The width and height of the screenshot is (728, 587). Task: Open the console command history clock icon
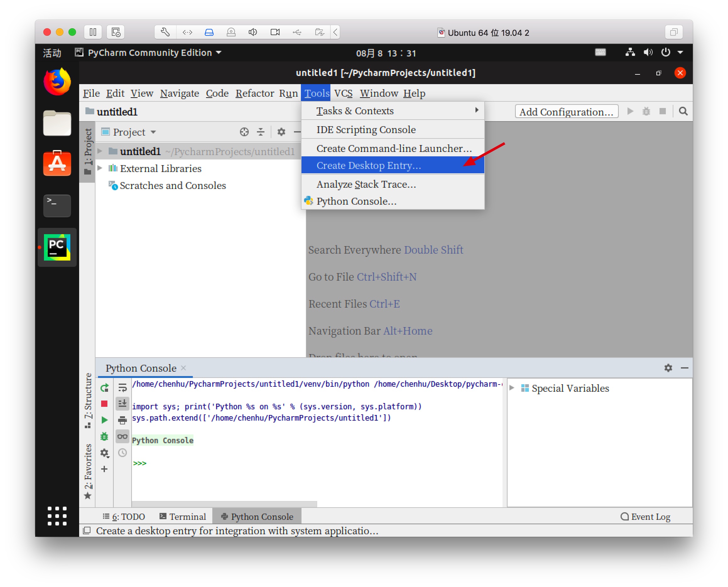click(x=122, y=453)
